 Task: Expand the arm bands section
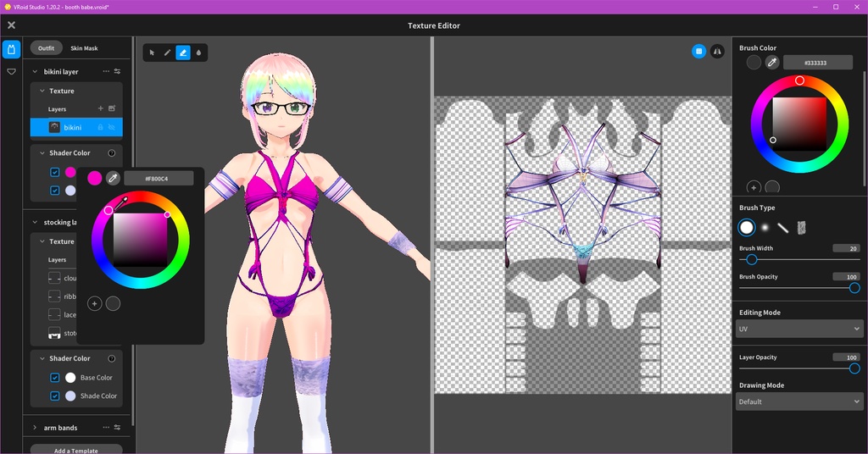[x=35, y=428]
